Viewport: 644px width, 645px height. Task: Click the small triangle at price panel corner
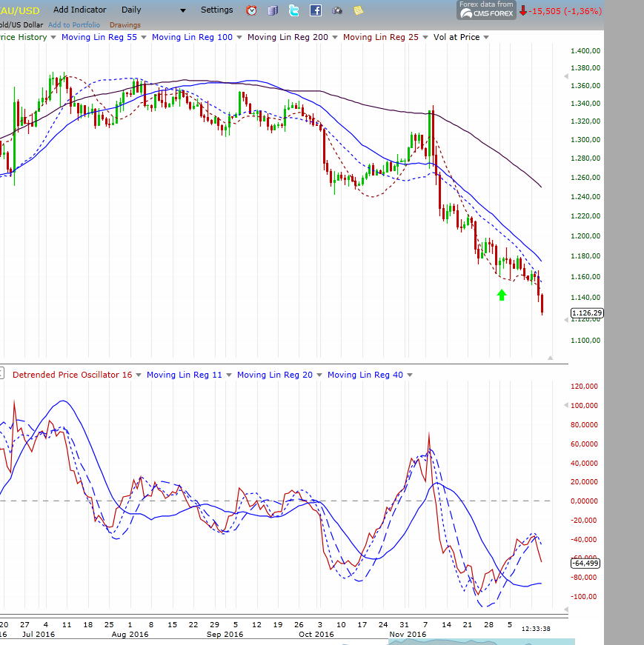[x=550, y=358]
